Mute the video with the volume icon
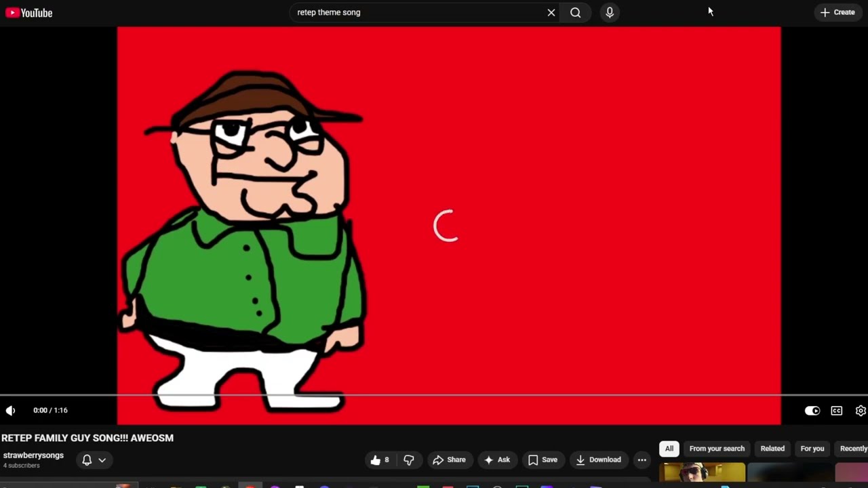Viewport: 868px width, 488px height. [10, 411]
